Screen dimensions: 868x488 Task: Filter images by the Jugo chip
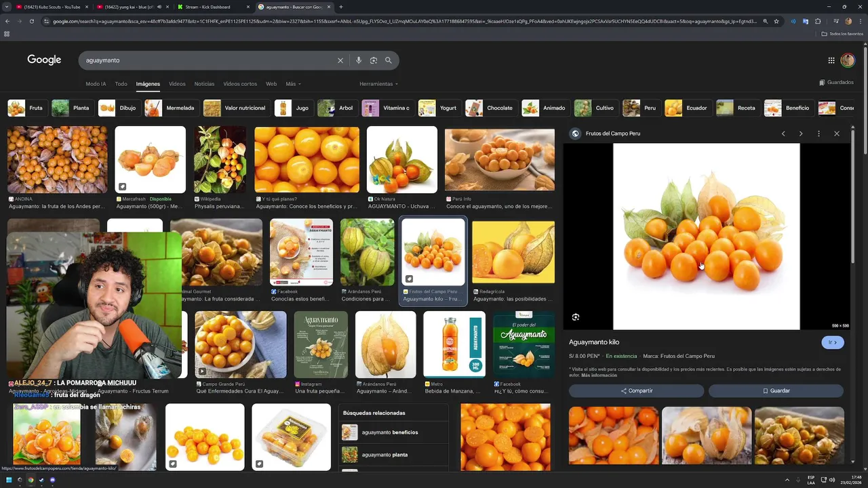(294, 108)
